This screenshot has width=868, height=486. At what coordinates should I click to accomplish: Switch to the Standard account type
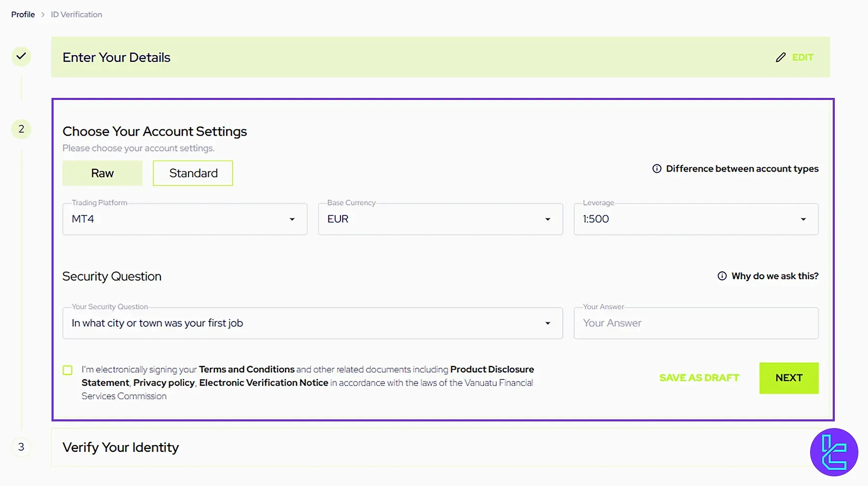[192, 173]
